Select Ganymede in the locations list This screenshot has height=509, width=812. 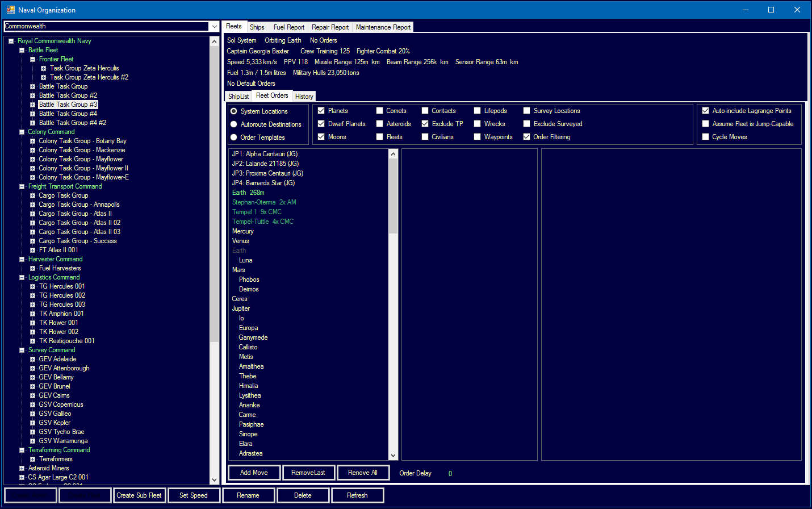253,337
